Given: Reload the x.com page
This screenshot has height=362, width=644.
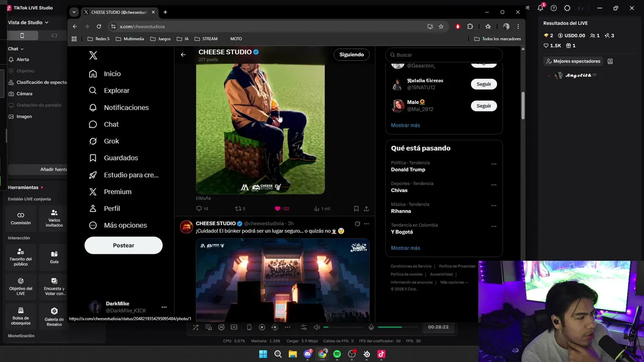Looking at the screenshot, I should (99, 27).
